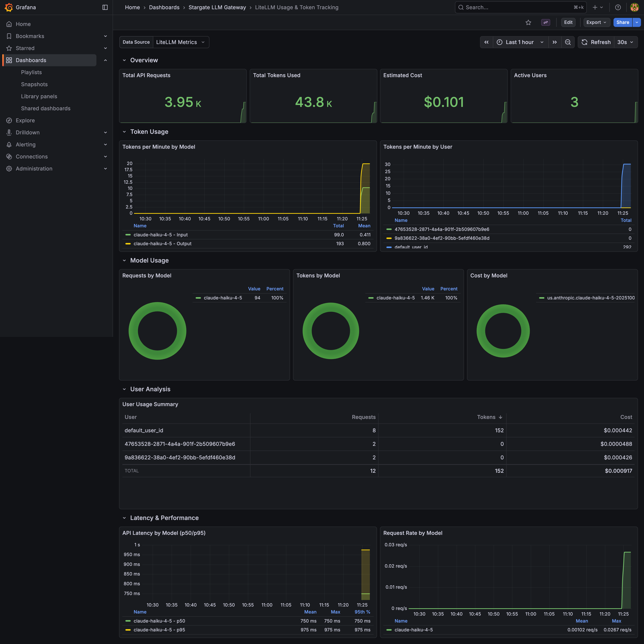Open the LiteLLM Metrics data source dropdown

[181, 42]
